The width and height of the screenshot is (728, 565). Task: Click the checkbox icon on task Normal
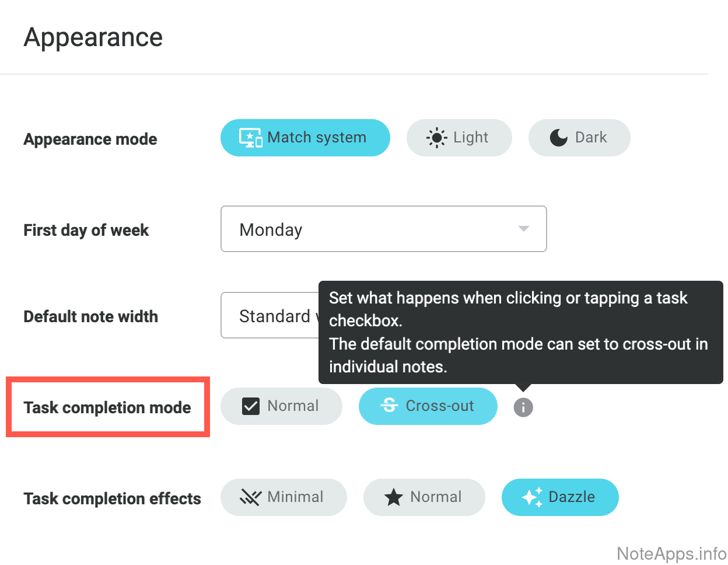(251, 406)
